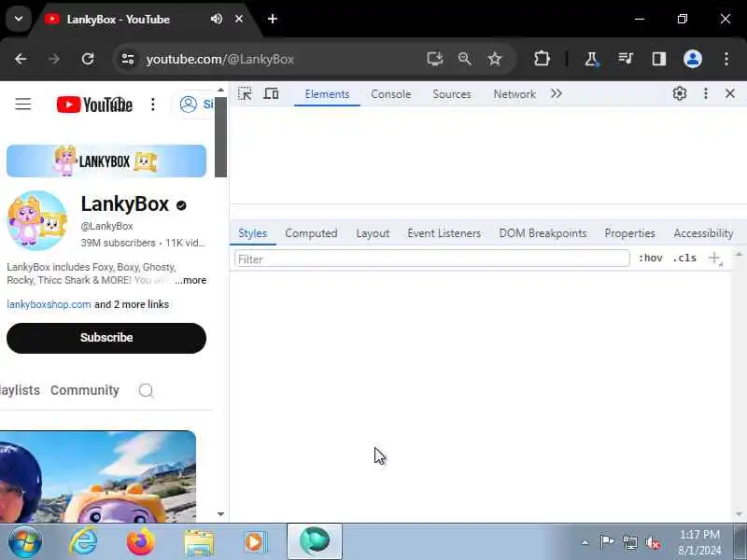Switch to the Sources panel
747x560 pixels.
[x=452, y=94]
